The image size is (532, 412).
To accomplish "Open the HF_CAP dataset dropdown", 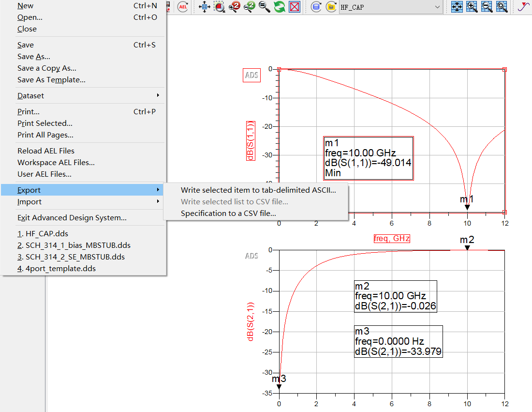I will click(x=391, y=7).
